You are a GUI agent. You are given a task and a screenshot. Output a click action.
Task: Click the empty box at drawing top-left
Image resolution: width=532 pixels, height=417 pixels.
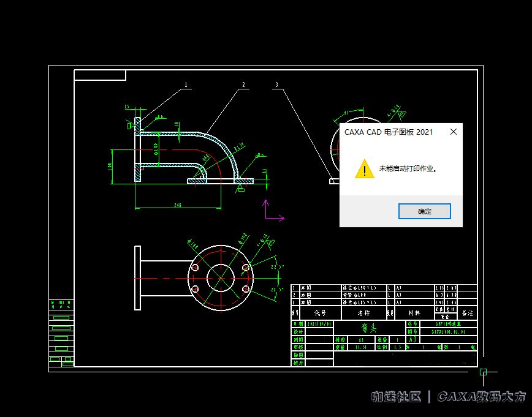click(100, 75)
